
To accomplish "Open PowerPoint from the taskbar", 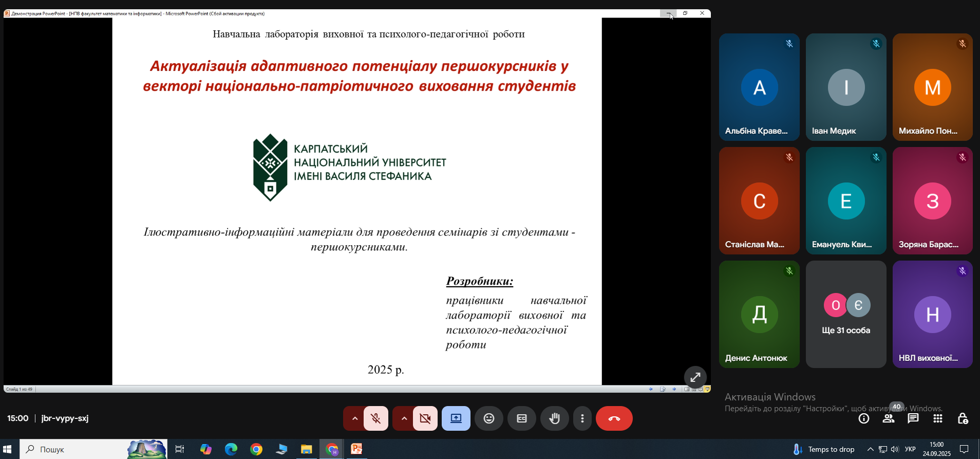I will [x=356, y=449].
